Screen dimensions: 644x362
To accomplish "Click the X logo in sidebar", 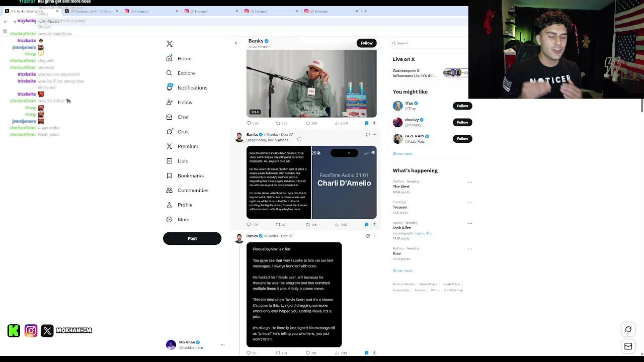I will click(x=170, y=44).
